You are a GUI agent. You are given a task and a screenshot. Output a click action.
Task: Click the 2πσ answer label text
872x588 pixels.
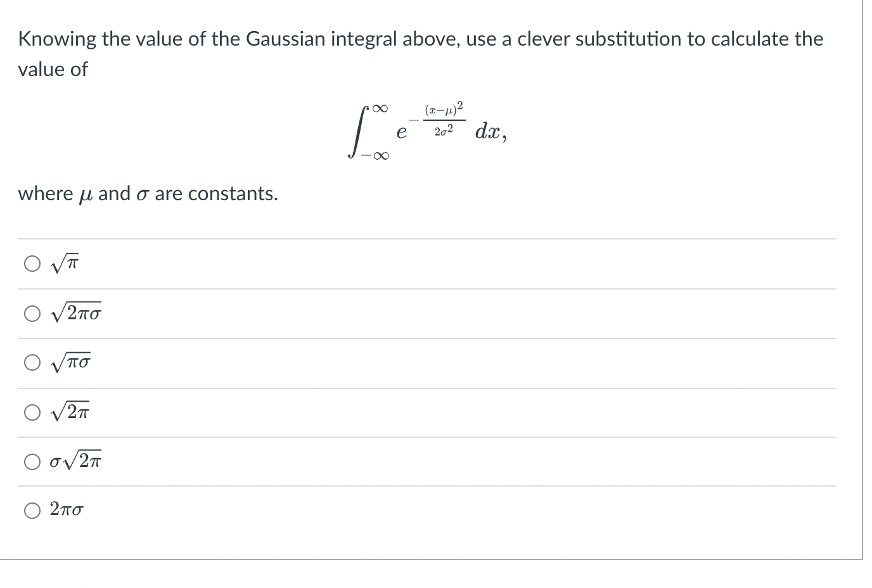pos(66,509)
